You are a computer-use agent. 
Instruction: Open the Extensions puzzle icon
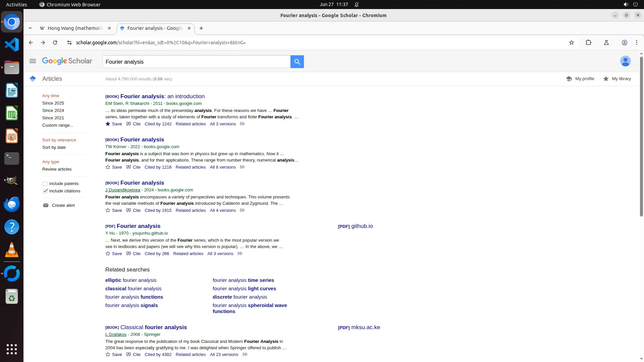(588, 43)
